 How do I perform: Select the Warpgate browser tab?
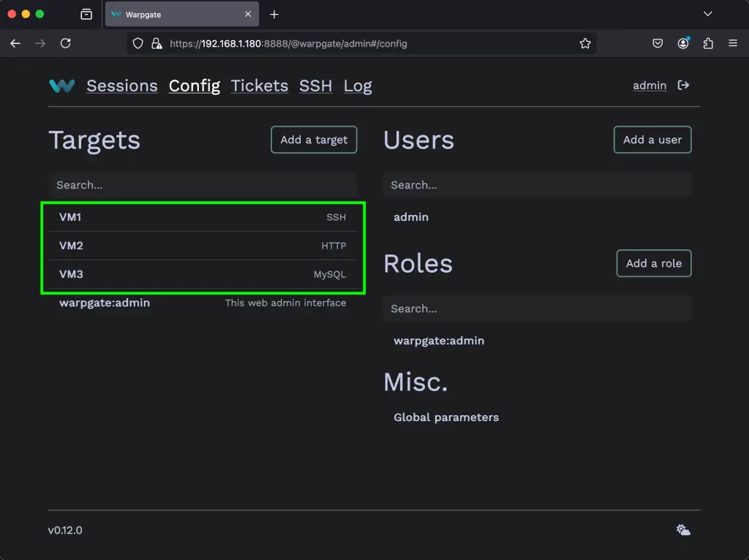(176, 14)
